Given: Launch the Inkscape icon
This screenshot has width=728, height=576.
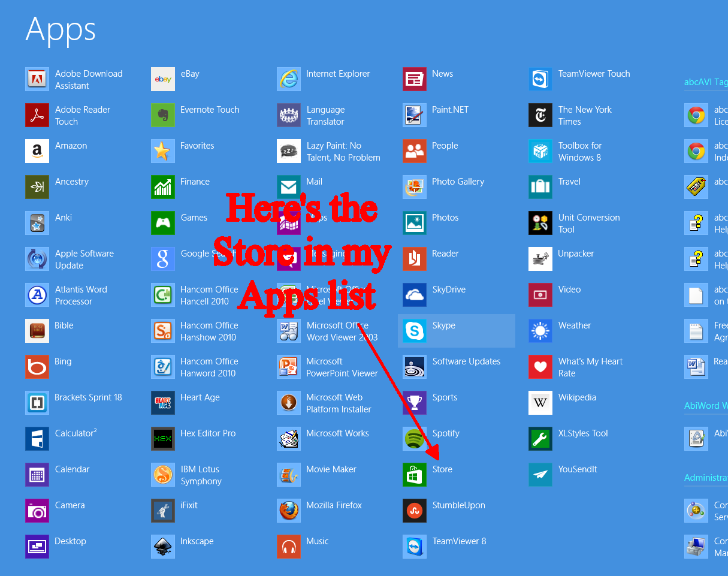Looking at the screenshot, I should click(x=163, y=547).
